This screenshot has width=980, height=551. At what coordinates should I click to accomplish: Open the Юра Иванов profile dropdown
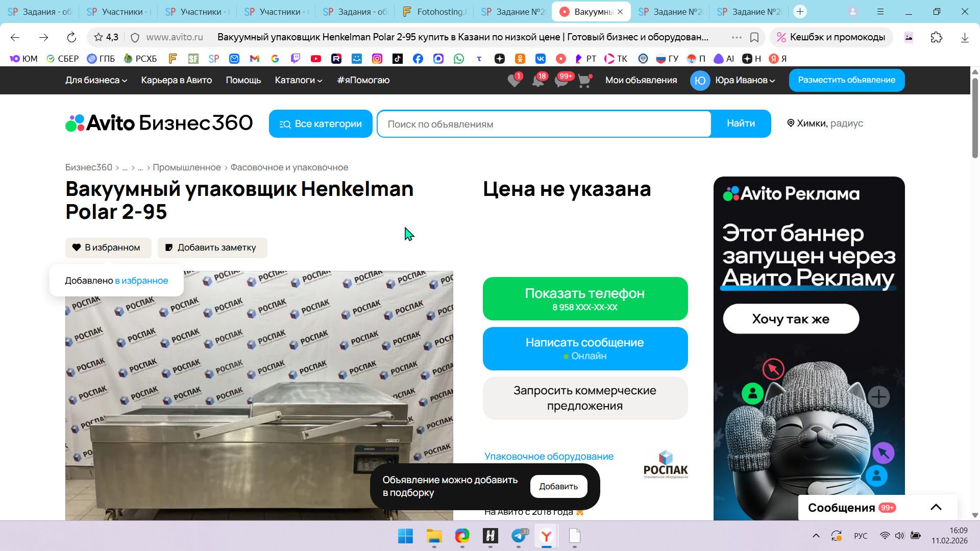[744, 80]
